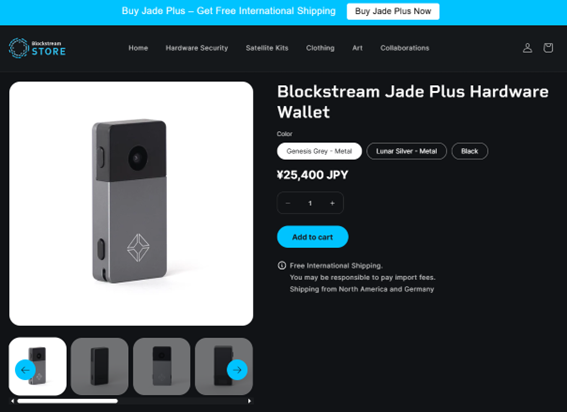This screenshot has width=567, height=412.
Task: Click the Buy Jade Plus Now button
Action: (x=393, y=11)
